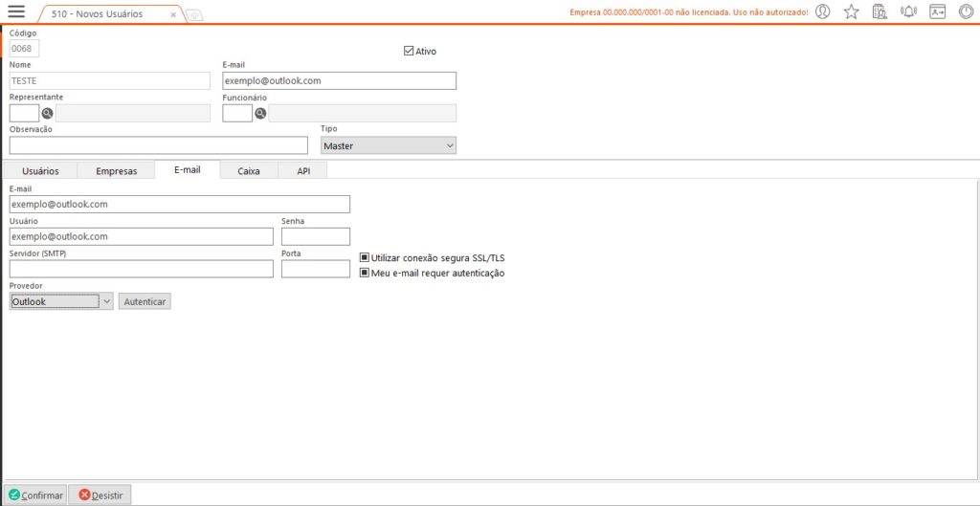Open the hamburger main menu
This screenshot has height=506, width=980.
click(16, 12)
